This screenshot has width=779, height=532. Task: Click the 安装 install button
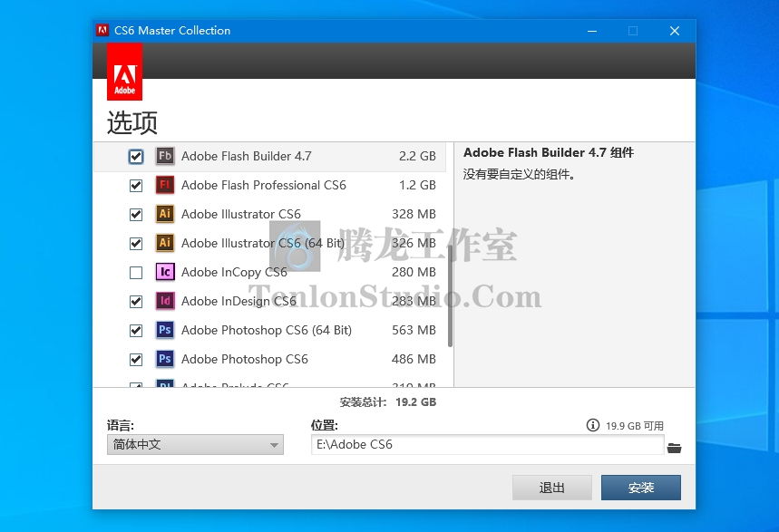(x=641, y=488)
